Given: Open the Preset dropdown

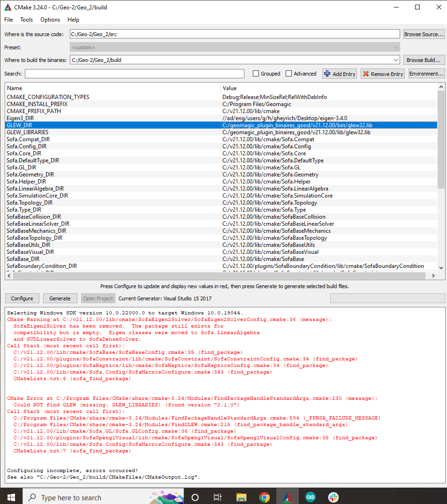Looking at the screenshot, I should pyautogui.click(x=235, y=47).
